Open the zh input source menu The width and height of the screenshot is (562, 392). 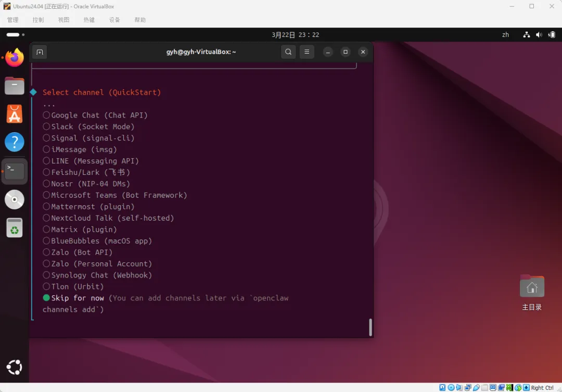tap(505, 35)
